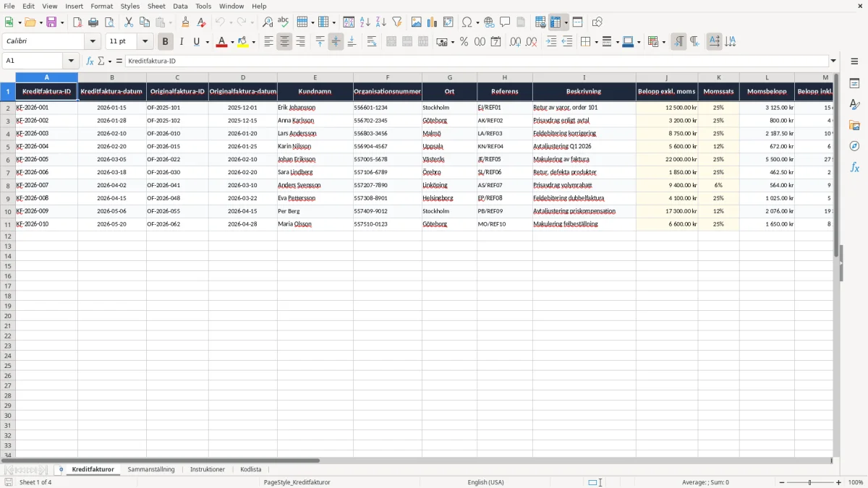868x488 pixels.
Task: Switch to Instruktioner sheet tab
Action: click(208, 469)
